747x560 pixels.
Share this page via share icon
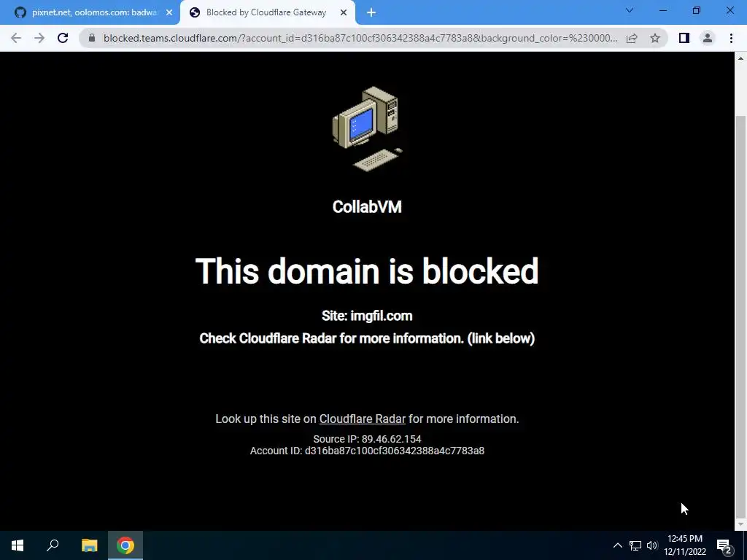coord(632,38)
